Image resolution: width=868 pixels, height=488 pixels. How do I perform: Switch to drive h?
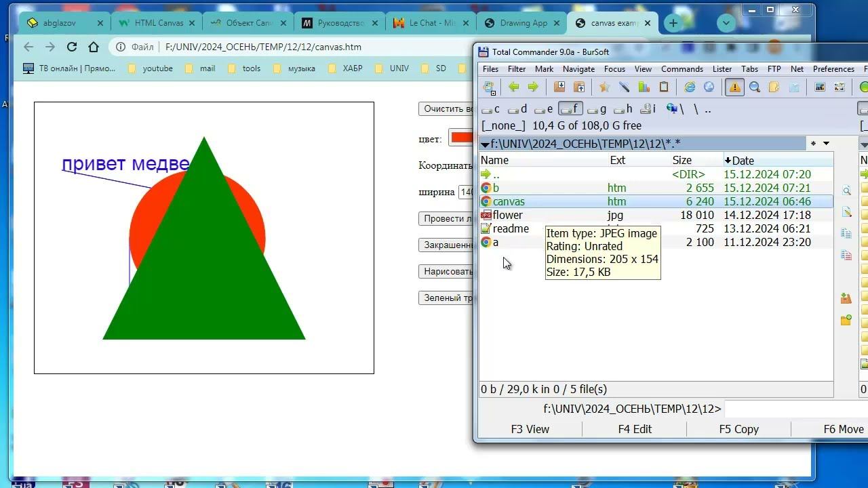[x=623, y=109]
